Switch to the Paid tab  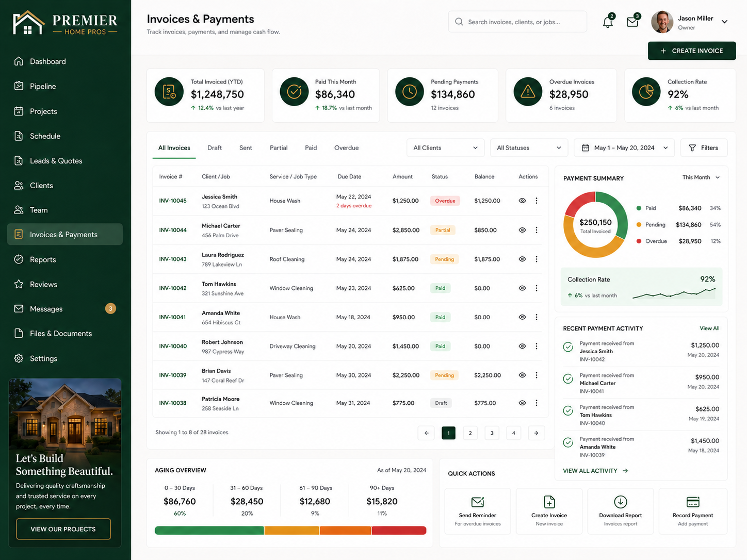pos(311,148)
